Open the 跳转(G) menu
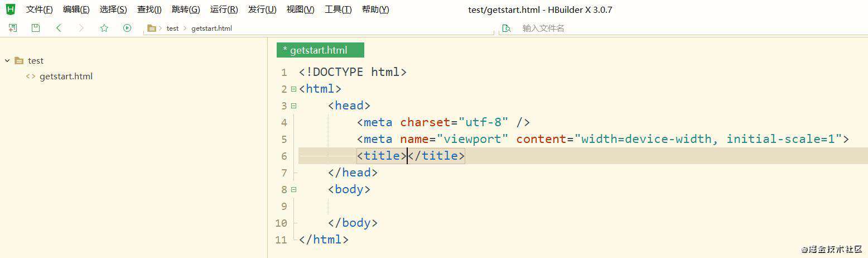 [186, 9]
